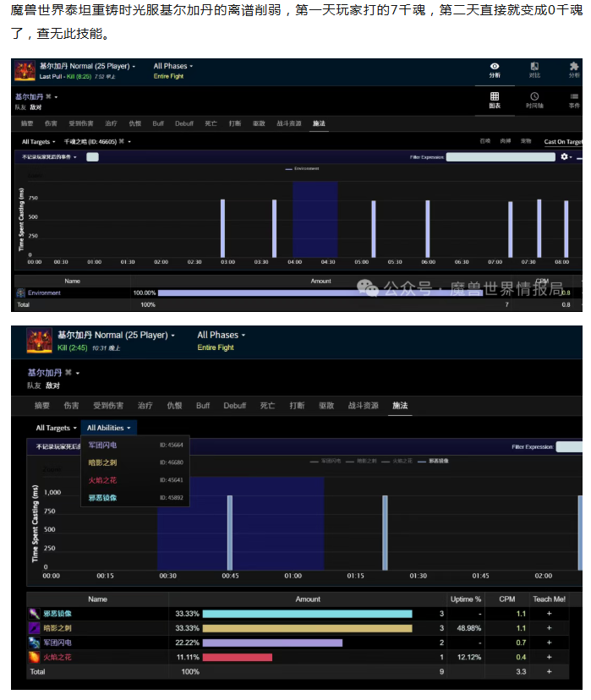Open the Environment link in the table
Image resolution: width=591 pixels, height=700 pixels.
click(x=44, y=293)
